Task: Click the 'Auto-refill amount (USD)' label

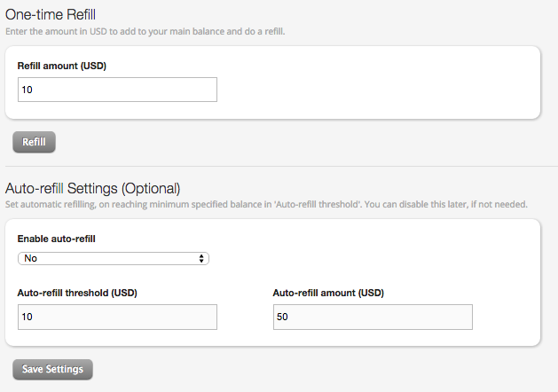Action: (328, 293)
